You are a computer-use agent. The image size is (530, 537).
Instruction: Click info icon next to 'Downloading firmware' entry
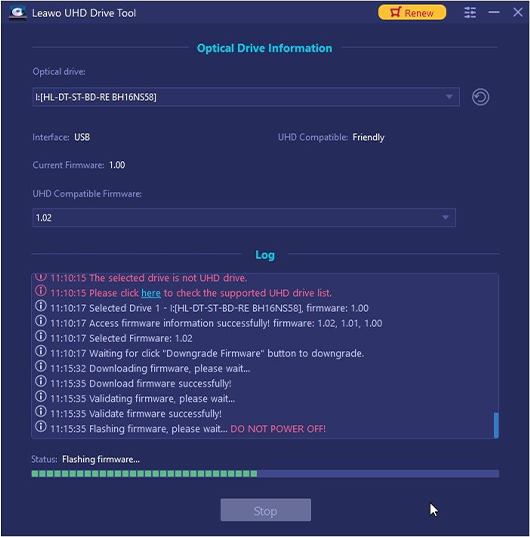(41, 366)
